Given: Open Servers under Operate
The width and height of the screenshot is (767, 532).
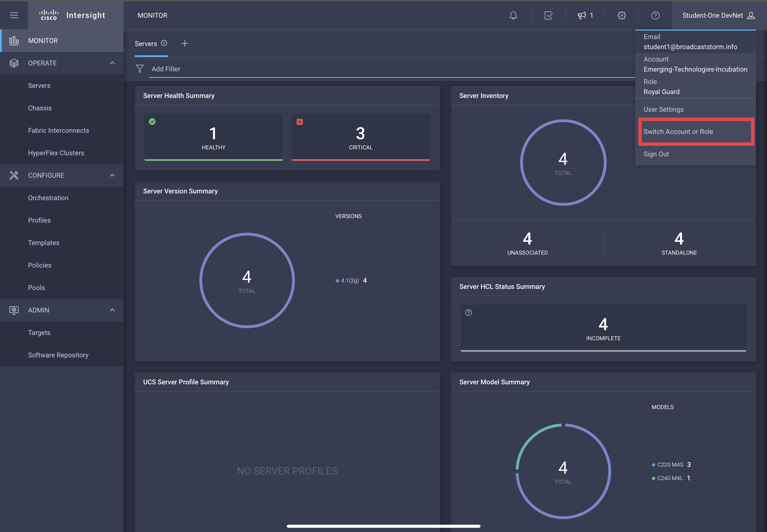Looking at the screenshot, I should click(x=62, y=86).
